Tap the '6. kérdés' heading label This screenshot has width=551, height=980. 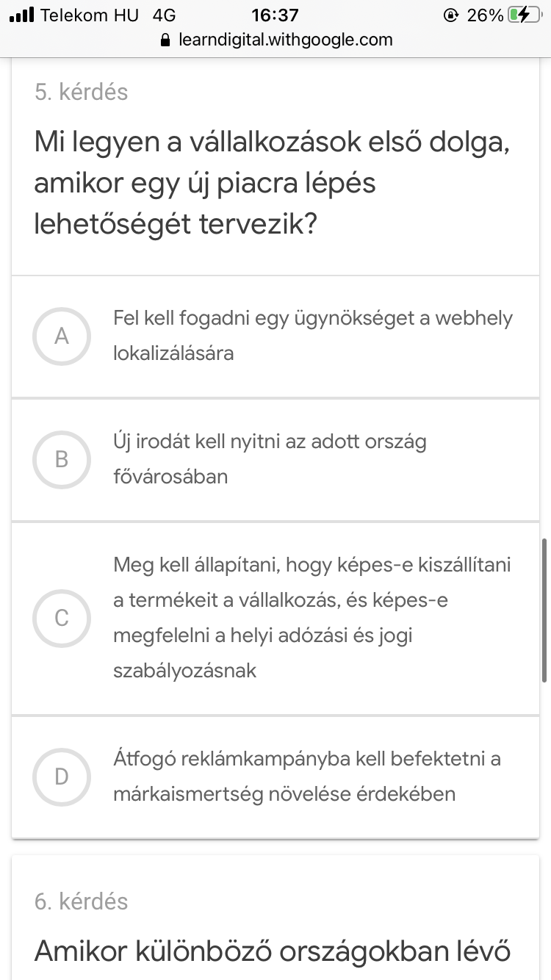pos(82,901)
